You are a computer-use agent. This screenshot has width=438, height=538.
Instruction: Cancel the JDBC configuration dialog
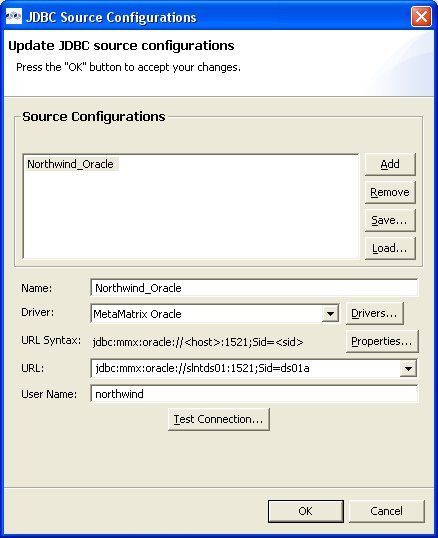coord(387,511)
